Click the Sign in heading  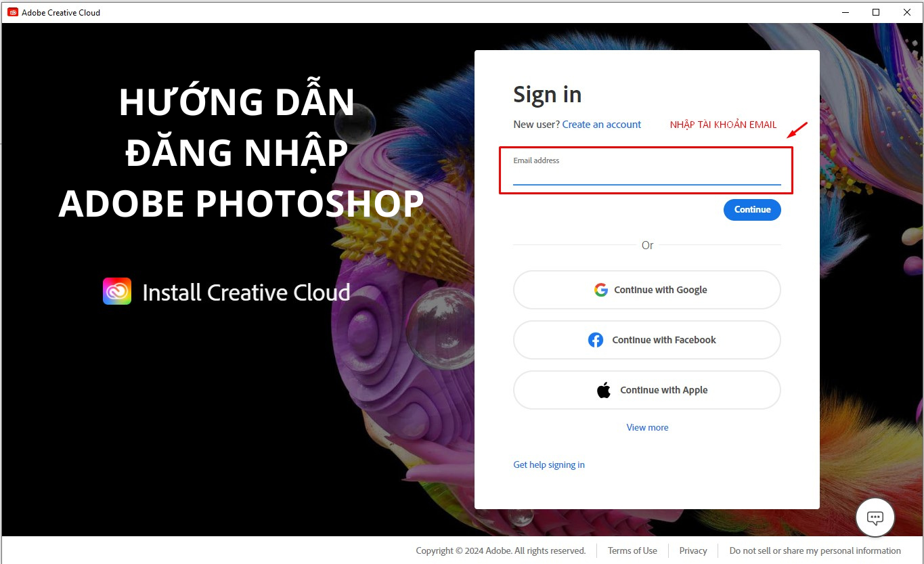547,95
